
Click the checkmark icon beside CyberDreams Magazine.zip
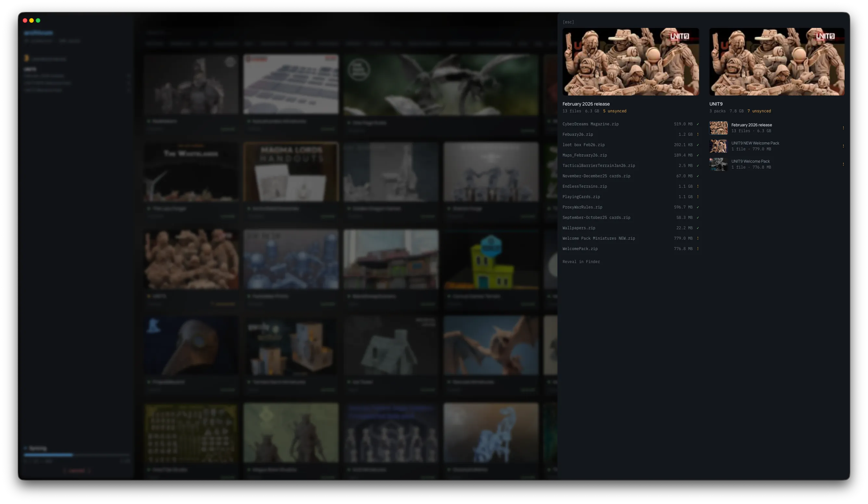[x=698, y=124]
